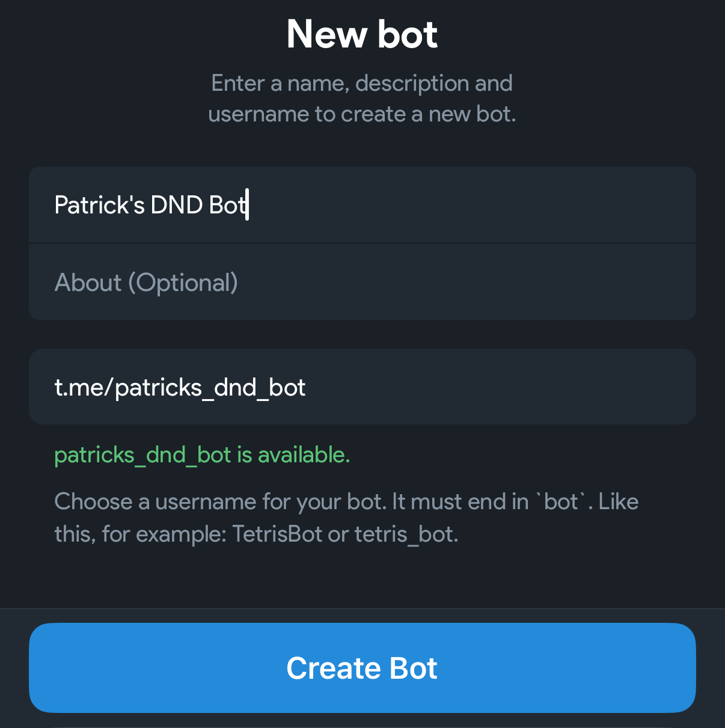Click the text cursor after Bot
Image resolution: width=725 pixels, height=728 pixels.
coord(247,205)
